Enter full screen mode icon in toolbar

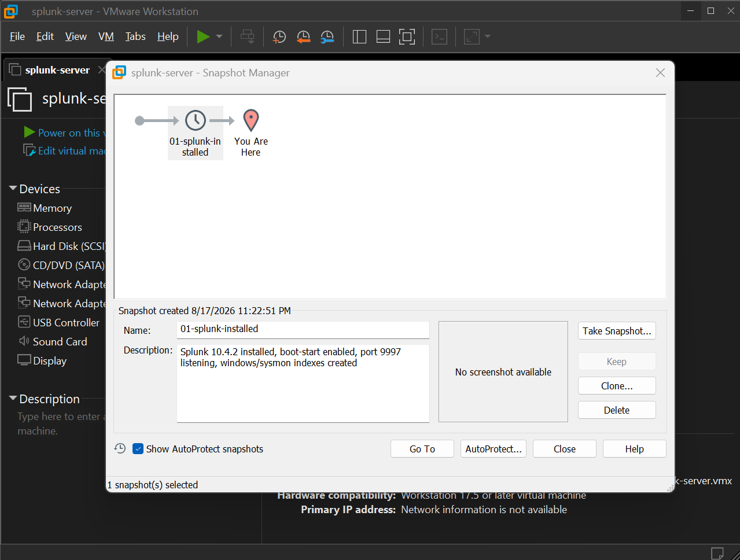[407, 36]
